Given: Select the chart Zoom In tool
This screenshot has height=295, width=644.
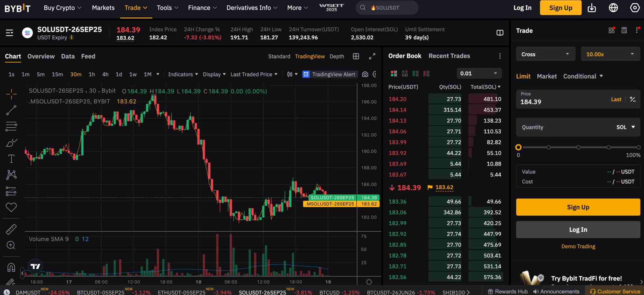Looking at the screenshot, I should click(11, 245).
